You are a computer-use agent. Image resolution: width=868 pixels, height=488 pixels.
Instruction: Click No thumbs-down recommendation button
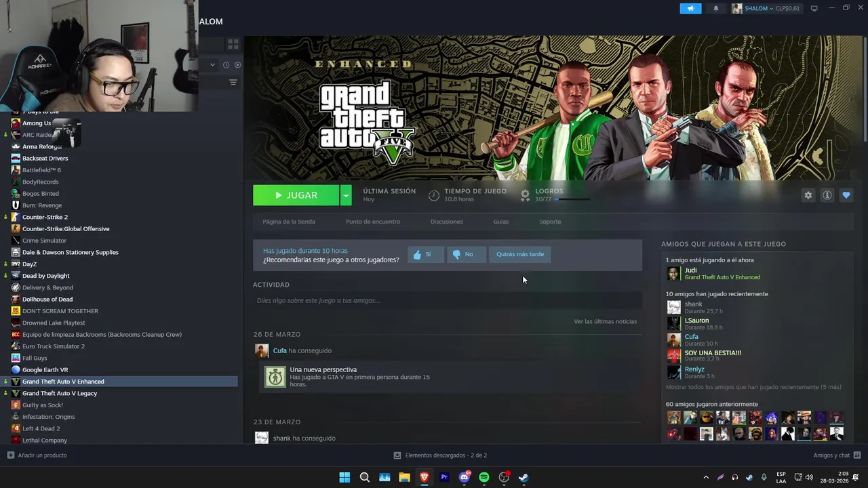[466, 254]
